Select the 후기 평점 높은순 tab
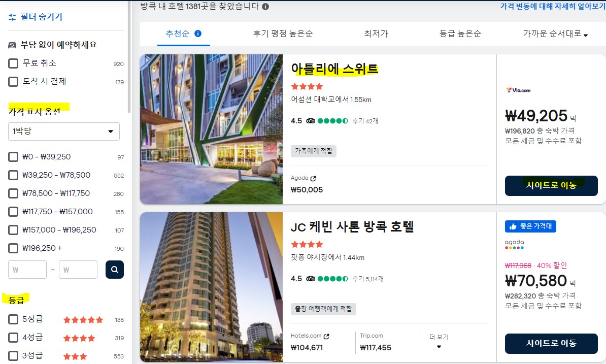The width and height of the screenshot is (606, 364). coord(283,33)
